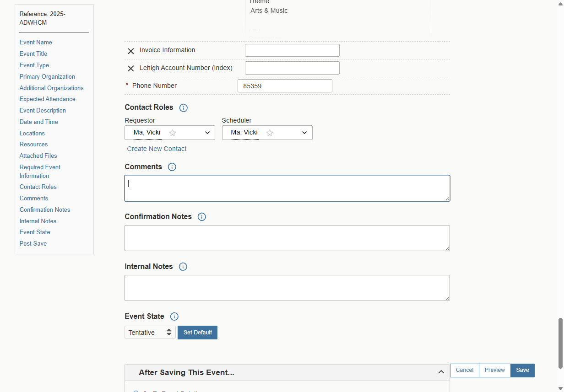Viewport: 564px width, 392px height.
Task: Jump to Date and Time in sidebar
Action: [39, 122]
